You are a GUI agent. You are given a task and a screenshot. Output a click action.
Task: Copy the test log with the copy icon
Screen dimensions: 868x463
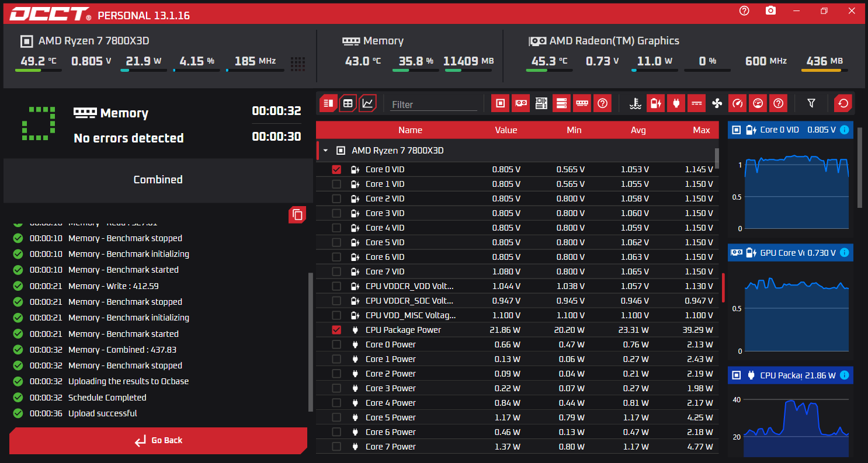297,214
